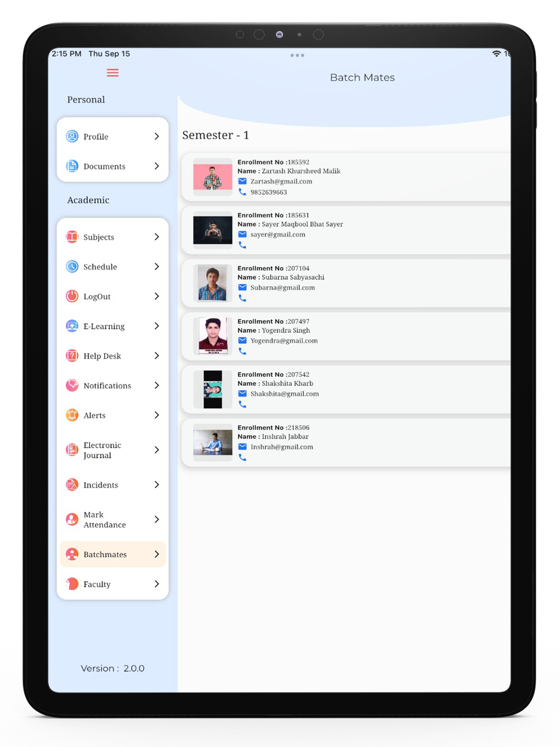Open the Subjects menu item

[113, 237]
